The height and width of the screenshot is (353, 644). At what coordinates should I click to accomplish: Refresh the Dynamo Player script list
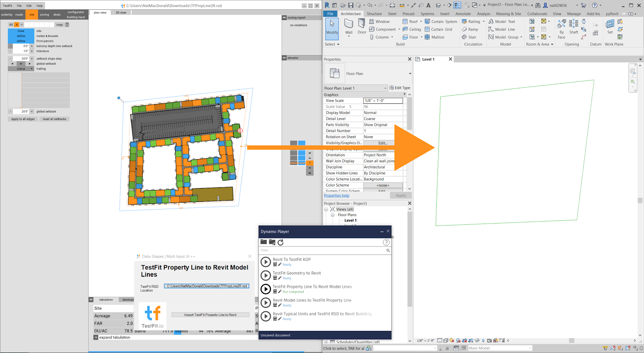coord(281,242)
